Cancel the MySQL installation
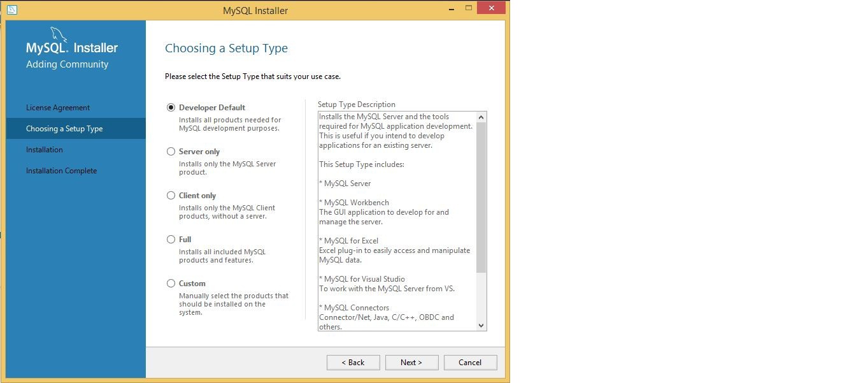Viewport: 868px width, 383px height. (x=470, y=363)
